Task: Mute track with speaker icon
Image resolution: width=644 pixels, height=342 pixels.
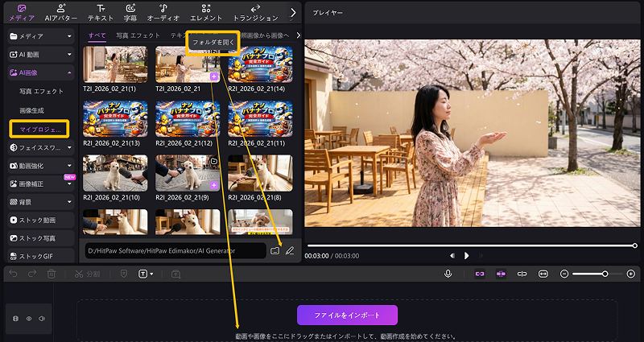Action: click(42, 319)
